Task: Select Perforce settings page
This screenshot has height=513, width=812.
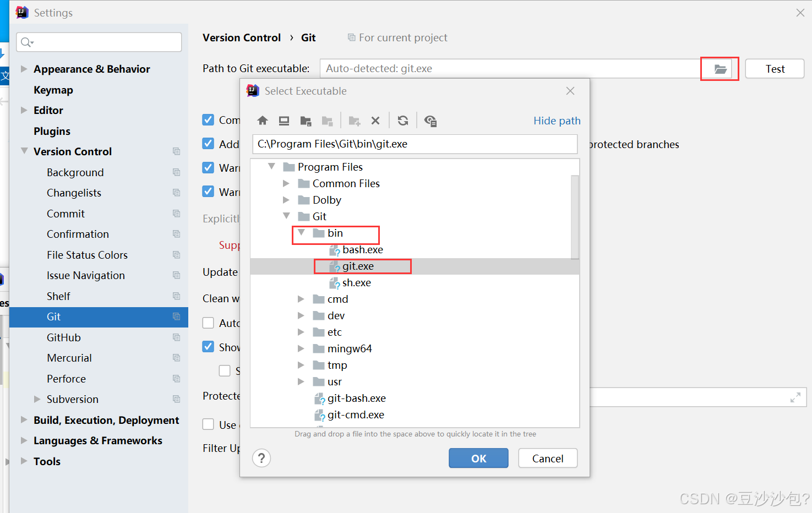Action: click(x=66, y=379)
